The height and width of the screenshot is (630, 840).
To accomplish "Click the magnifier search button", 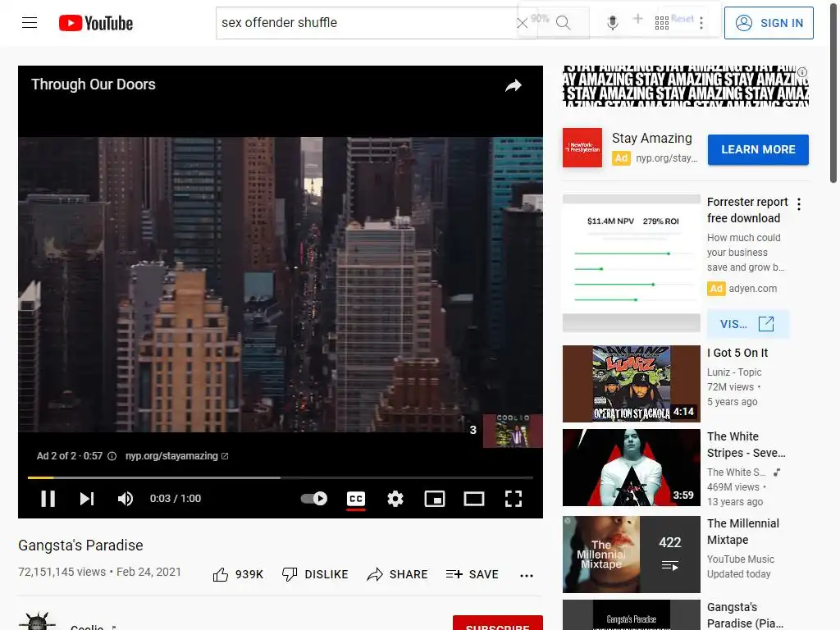I will pos(563,22).
